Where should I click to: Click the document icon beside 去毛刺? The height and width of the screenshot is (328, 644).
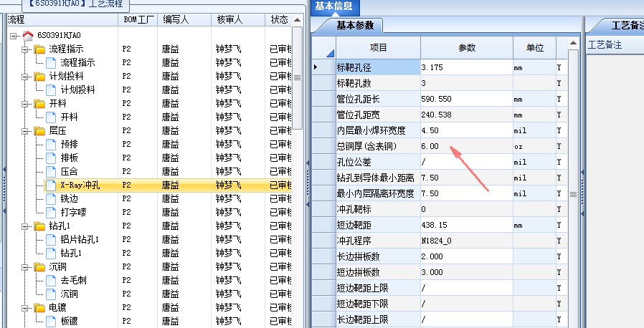click(51, 281)
